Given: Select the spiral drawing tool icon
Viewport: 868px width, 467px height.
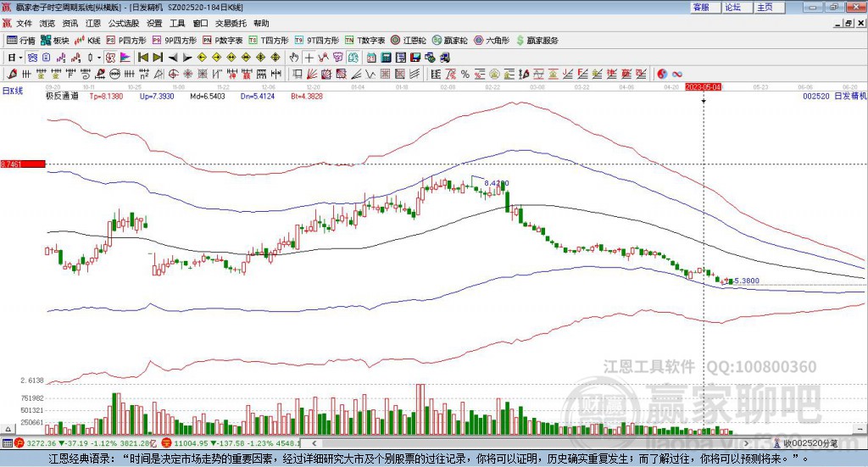Looking at the screenshot, I should pos(86,74).
